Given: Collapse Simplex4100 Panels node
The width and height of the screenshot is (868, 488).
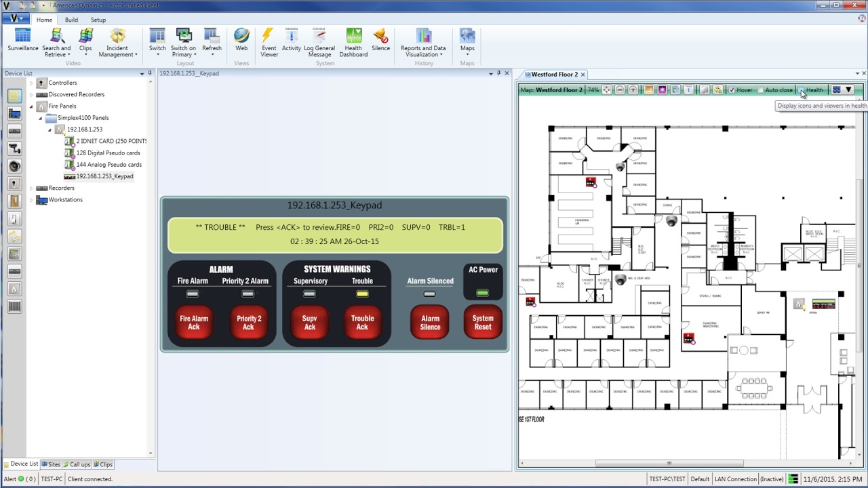Looking at the screenshot, I should (x=40, y=118).
